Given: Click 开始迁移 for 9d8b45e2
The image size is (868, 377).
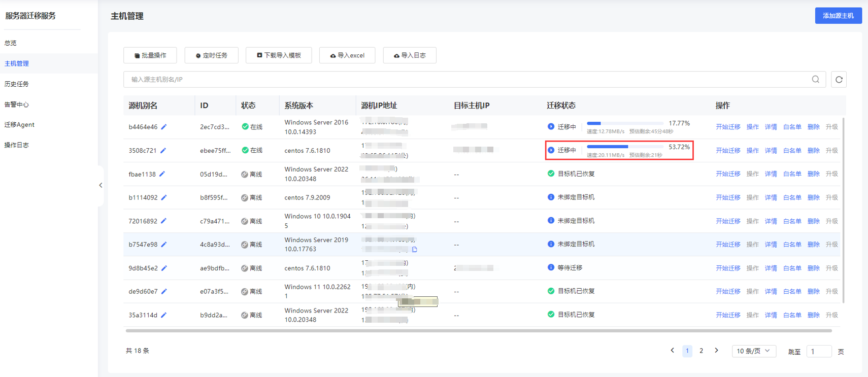Looking at the screenshot, I should pos(728,268).
